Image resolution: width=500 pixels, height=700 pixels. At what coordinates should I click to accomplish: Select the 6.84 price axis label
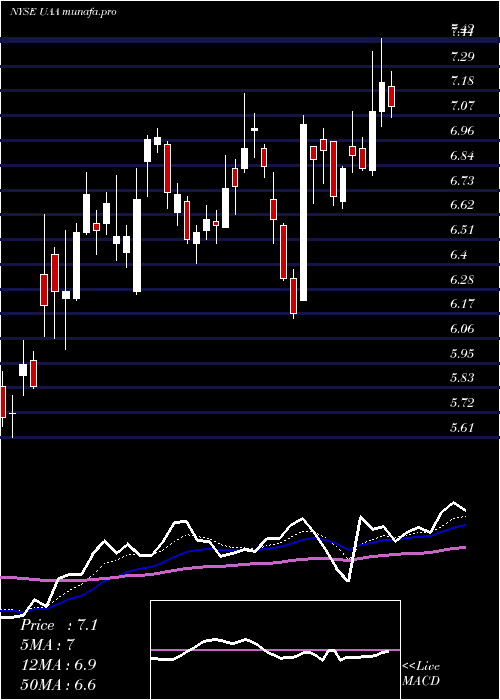coord(462,156)
